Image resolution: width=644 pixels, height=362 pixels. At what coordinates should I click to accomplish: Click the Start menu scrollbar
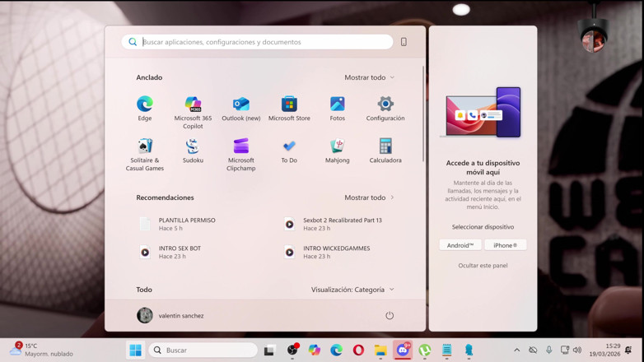coord(423,114)
